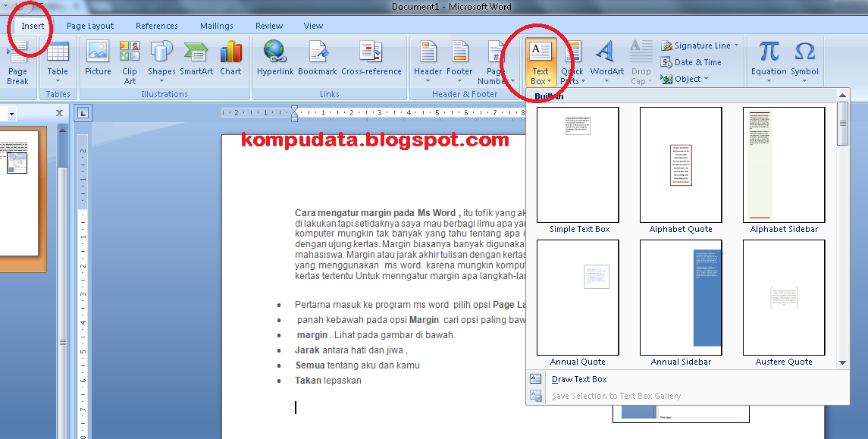Click the Footer icon
This screenshot has height=439, width=868.
click(x=459, y=53)
